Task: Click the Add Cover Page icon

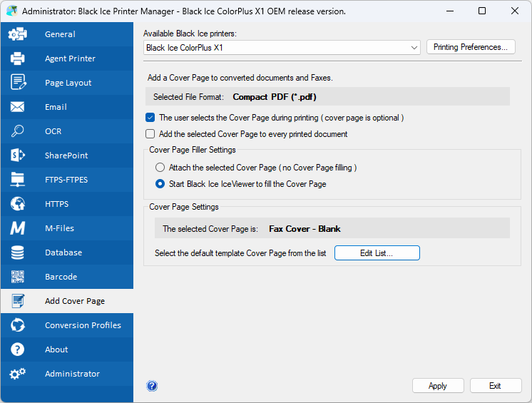Action: click(x=18, y=301)
